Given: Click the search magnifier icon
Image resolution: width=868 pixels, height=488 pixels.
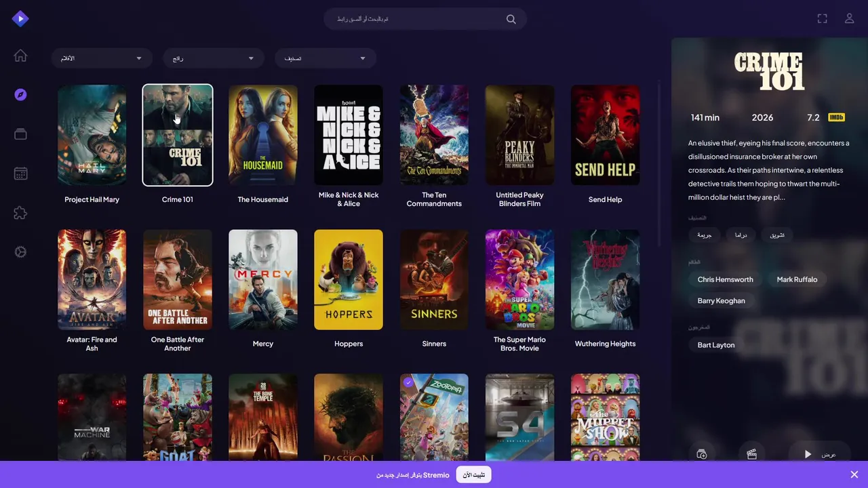Looking at the screenshot, I should point(511,19).
